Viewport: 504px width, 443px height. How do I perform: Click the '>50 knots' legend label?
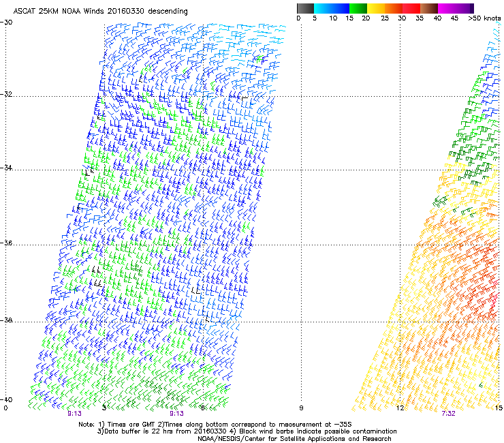pos(484,18)
